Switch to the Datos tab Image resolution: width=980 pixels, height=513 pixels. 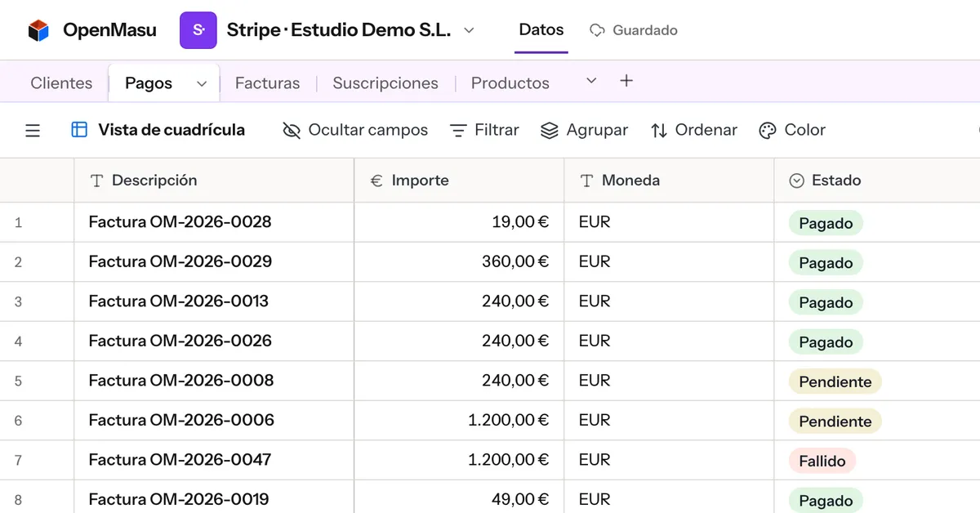(x=541, y=29)
